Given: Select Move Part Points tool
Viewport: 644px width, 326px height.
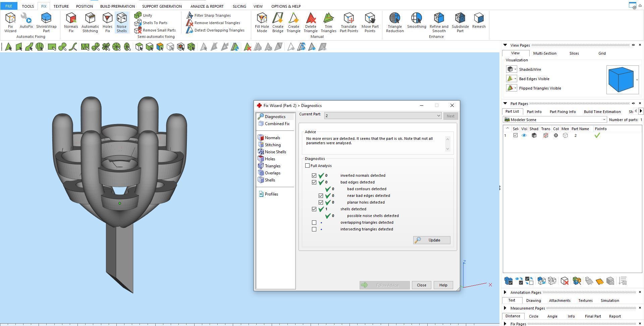Looking at the screenshot, I should (370, 22).
